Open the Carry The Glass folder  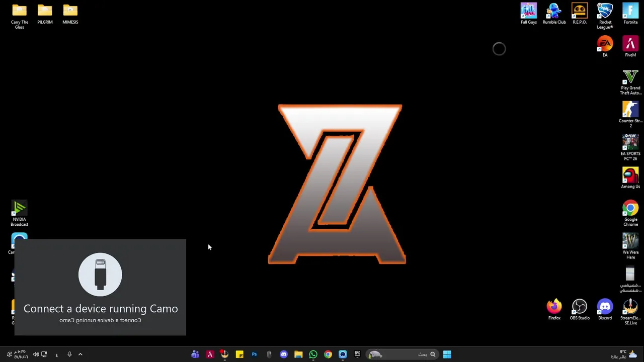[x=19, y=16]
